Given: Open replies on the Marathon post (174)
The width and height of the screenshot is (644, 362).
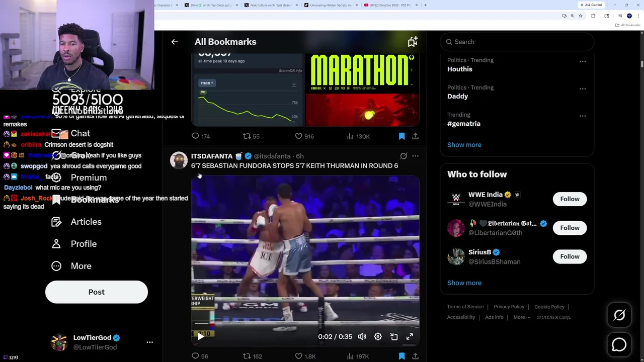Looking at the screenshot, I should coord(200,136).
